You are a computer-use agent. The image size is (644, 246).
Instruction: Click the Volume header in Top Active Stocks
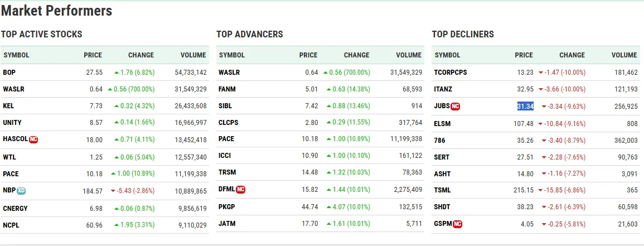click(x=193, y=55)
